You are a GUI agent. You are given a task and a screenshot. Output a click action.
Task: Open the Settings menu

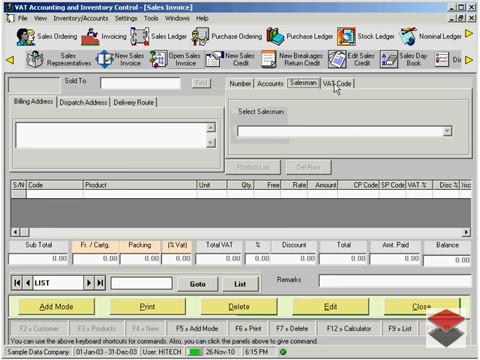[x=126, y=18]
